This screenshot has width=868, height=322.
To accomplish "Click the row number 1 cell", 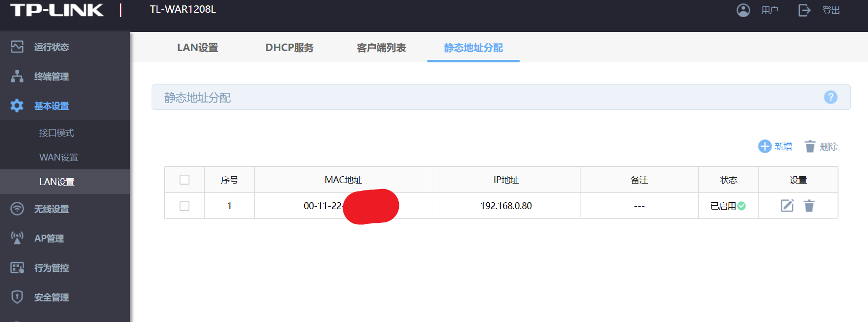I will [229, 206].
